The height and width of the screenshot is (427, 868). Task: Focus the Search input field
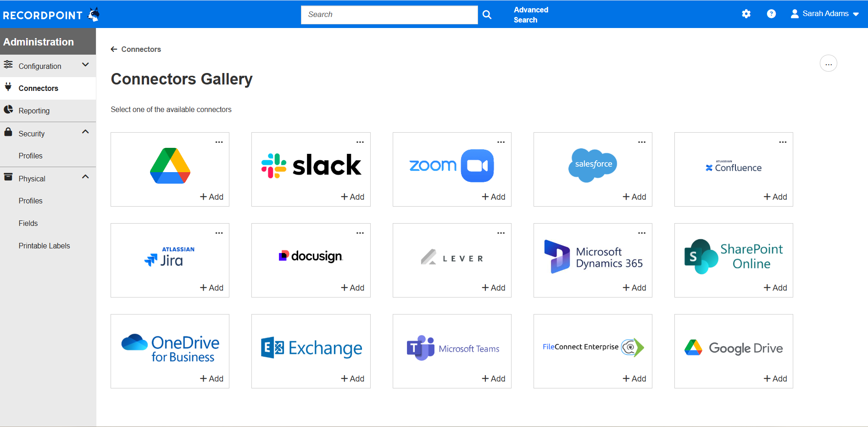389,15
